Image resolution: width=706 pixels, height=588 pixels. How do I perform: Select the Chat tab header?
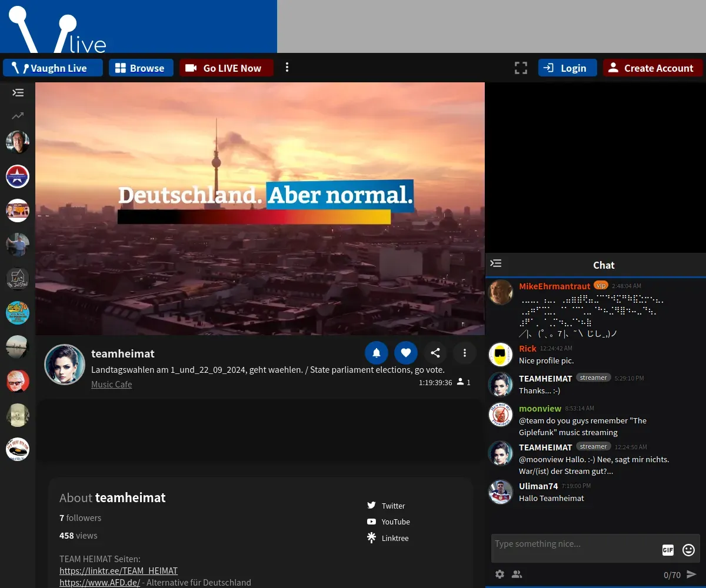[x=604, y=265]
